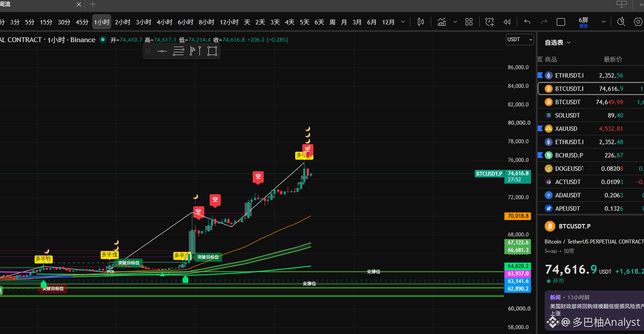Viewport: 644px width, 334px height.
Task: Open the indicators menu icon
Action: (441, 22)
